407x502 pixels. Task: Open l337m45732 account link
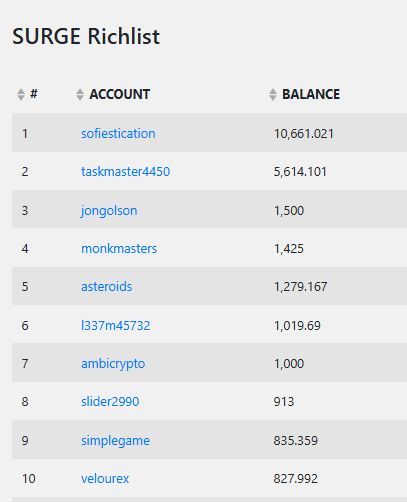coord(116,325)
